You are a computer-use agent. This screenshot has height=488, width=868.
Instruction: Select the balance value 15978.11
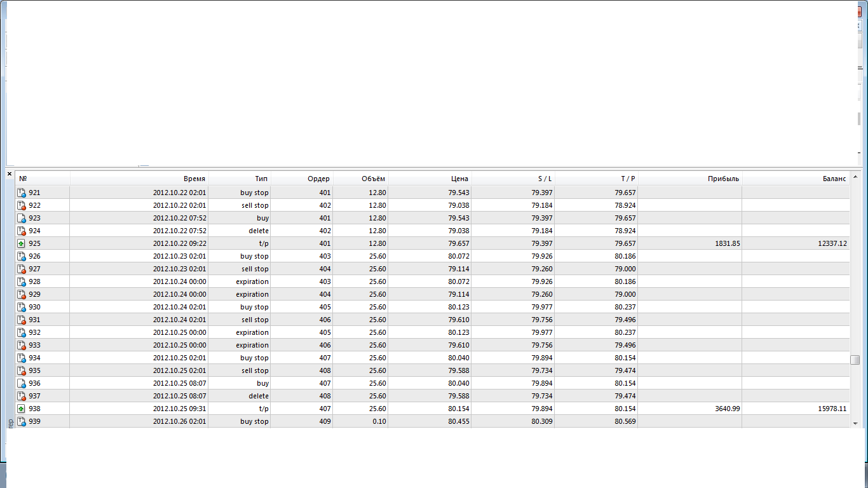tap(832, 409)
